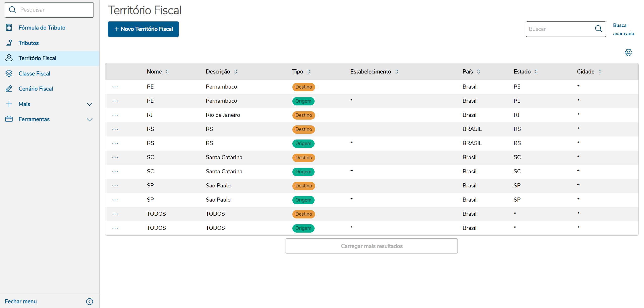Sort table by Nome column
This screenshot has height=308, width=644.
tap(167, 72)
